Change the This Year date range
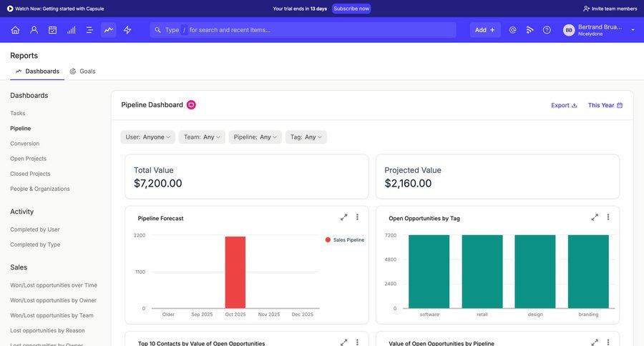 pos(605,105)
